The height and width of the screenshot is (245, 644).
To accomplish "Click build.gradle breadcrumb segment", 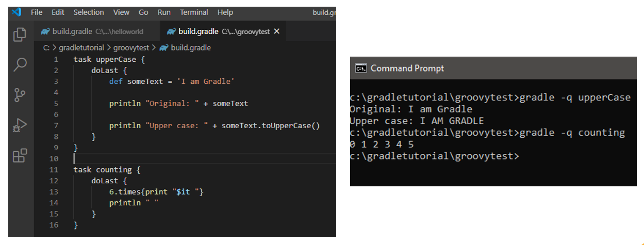I will [x=191, y=47].
